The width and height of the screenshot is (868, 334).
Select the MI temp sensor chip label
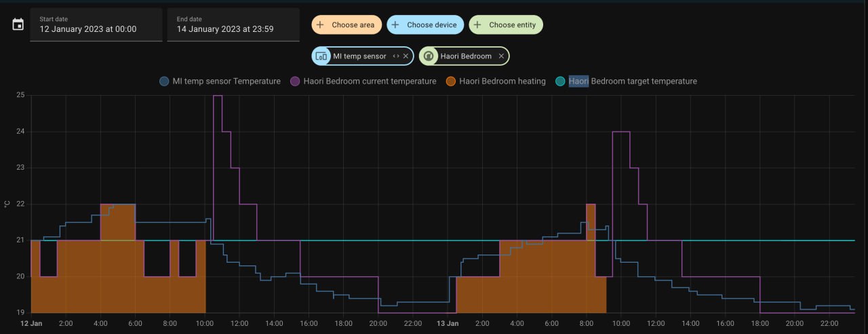(359, 56)
